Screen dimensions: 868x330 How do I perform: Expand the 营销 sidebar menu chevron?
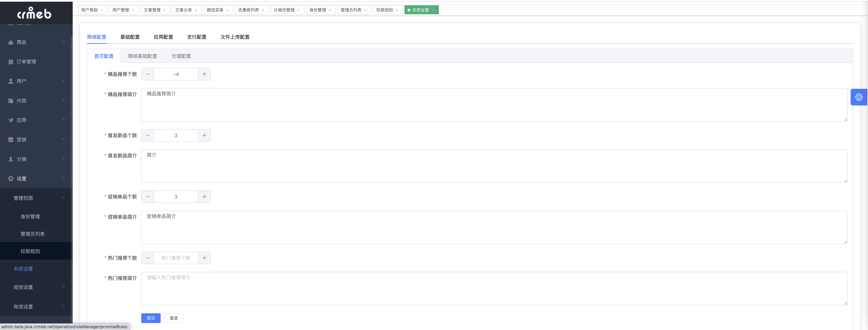point(64,139)
